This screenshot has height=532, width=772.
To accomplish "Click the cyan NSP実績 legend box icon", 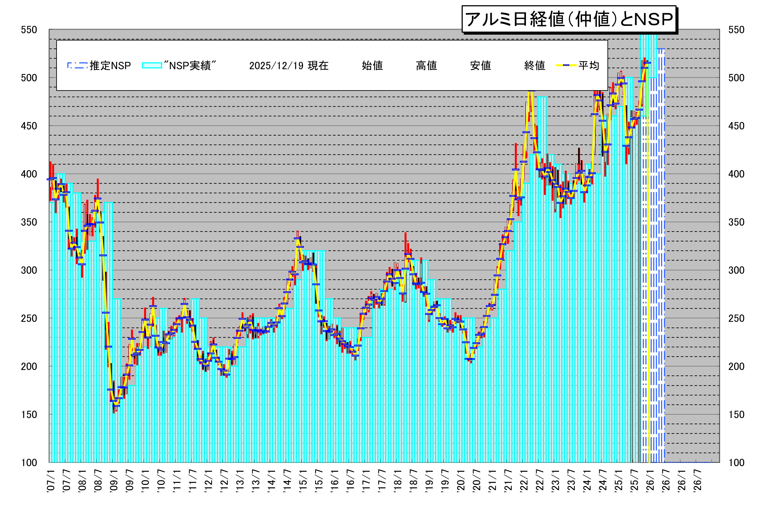I will click(x=152, y=66).
